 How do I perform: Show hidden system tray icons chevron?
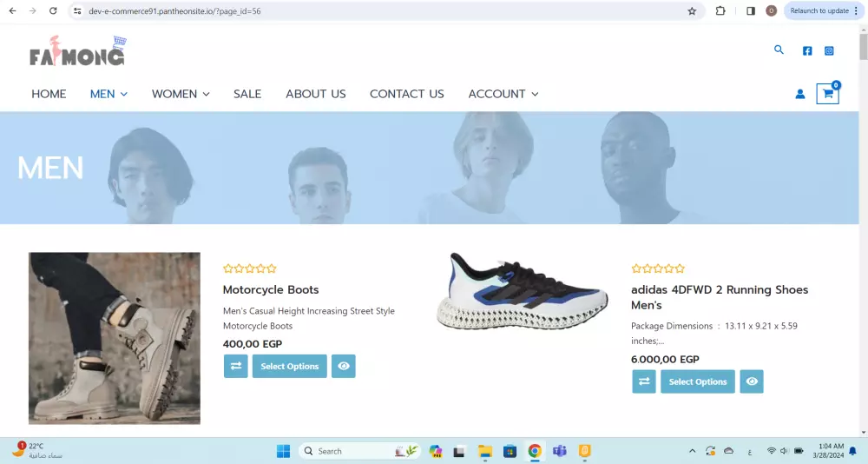(x=692, y=451)
